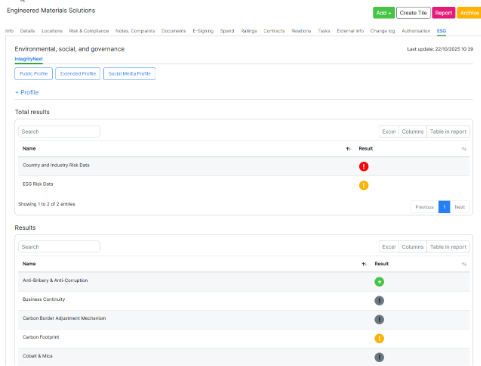Screen dimensions: 481x366
Task: Select the Anti-Bribery & Anti-Corruption row name
Action: [x=55, y=280]
